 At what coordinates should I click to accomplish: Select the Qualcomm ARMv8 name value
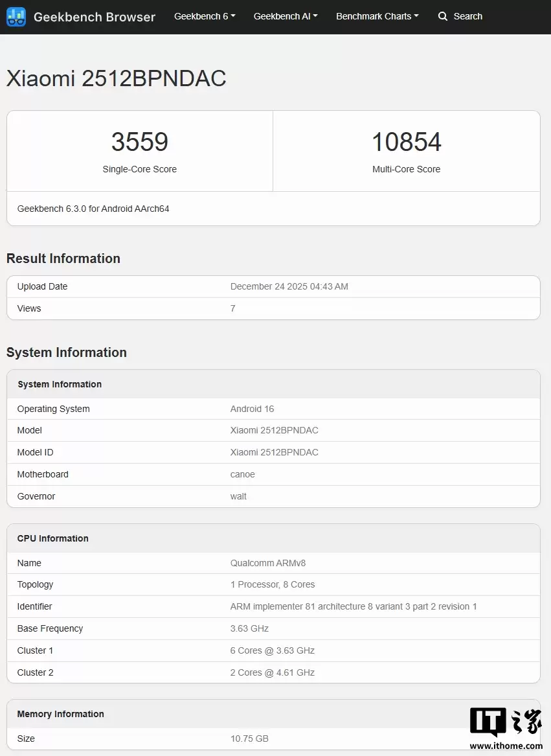coord(268,563)
